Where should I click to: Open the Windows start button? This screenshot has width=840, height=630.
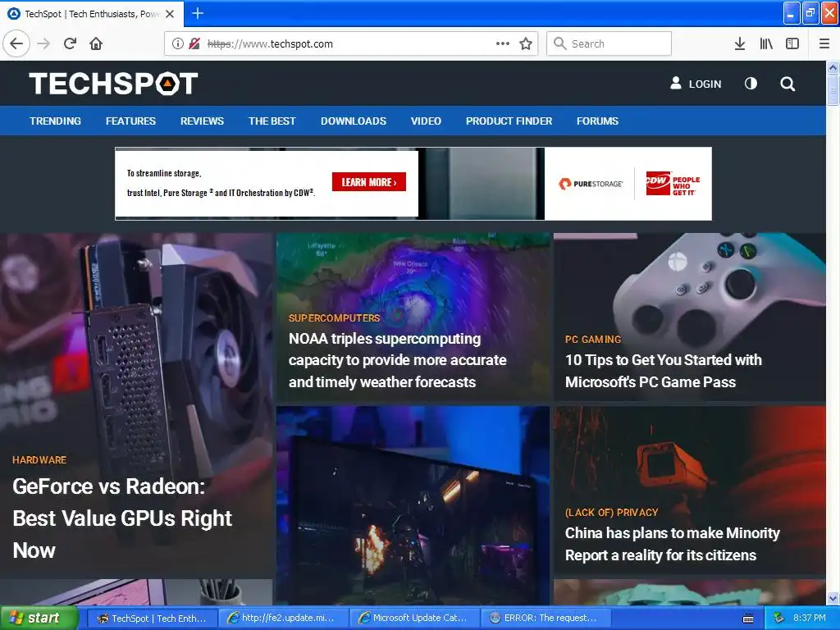tap(39, 619)
